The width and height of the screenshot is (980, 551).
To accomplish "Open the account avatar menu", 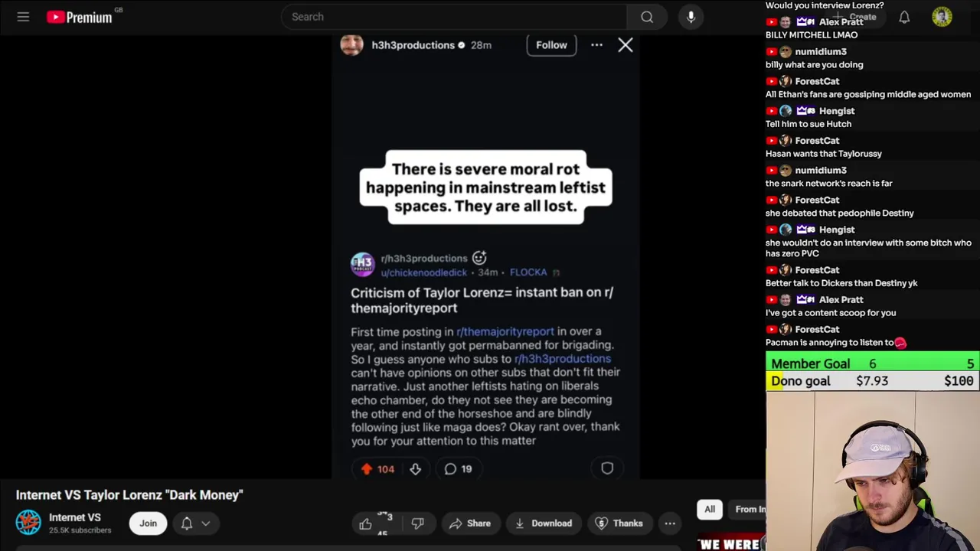I will point(942,17).
